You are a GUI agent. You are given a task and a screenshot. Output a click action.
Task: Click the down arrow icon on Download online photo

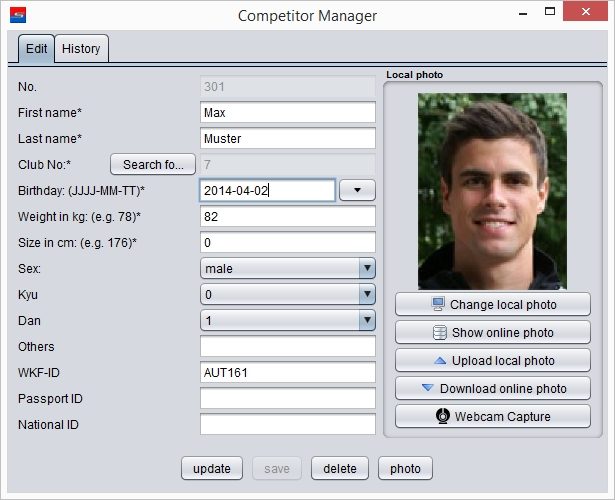[428, 388]
